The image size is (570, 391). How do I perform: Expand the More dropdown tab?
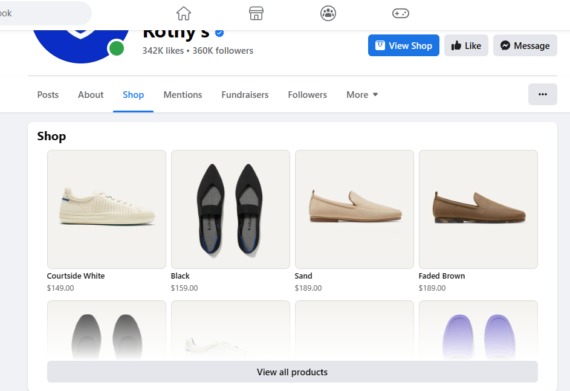click(362, 95)
